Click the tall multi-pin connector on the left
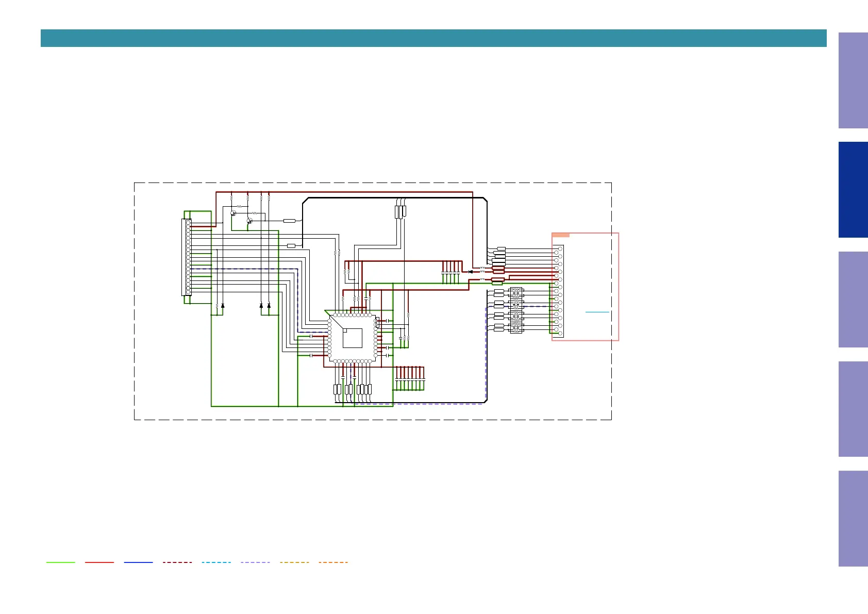868x614 pixels. 188,257
